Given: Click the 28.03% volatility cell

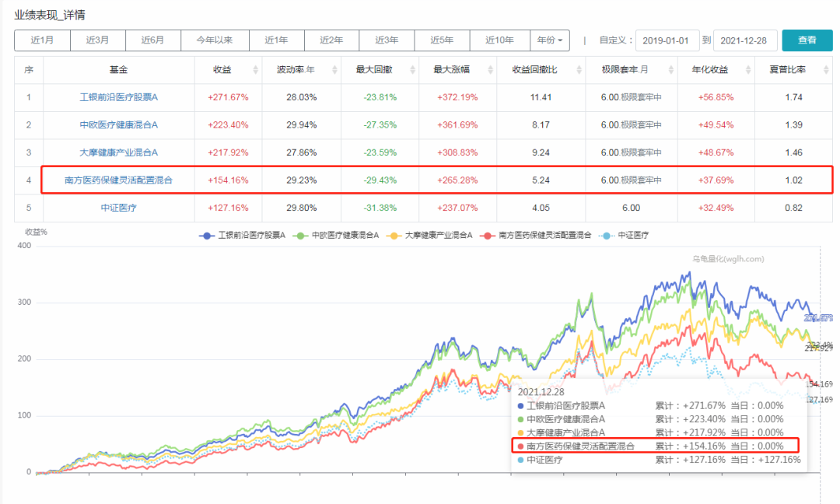Looking at the screenshot, I should click(302, 97).
